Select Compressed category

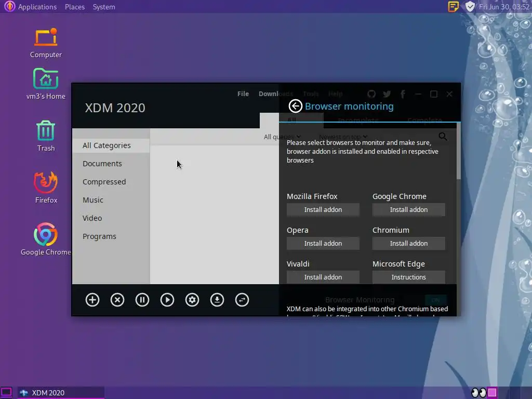point(111,182)
